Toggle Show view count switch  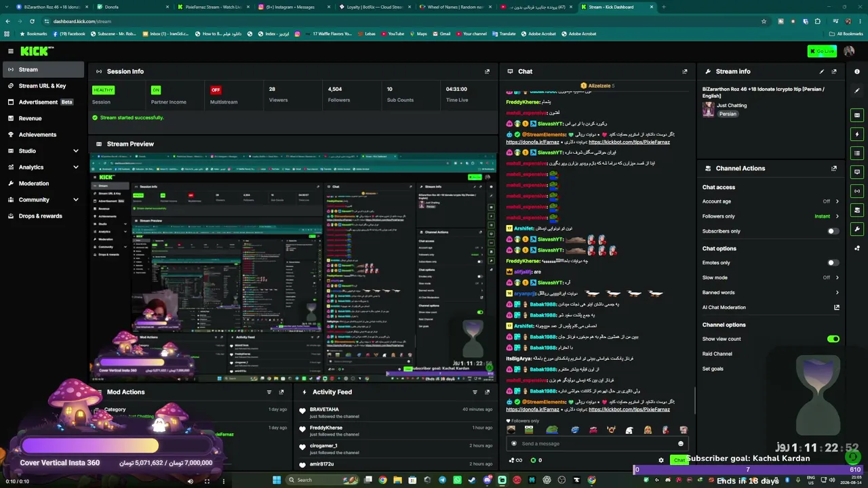[833, 339]
